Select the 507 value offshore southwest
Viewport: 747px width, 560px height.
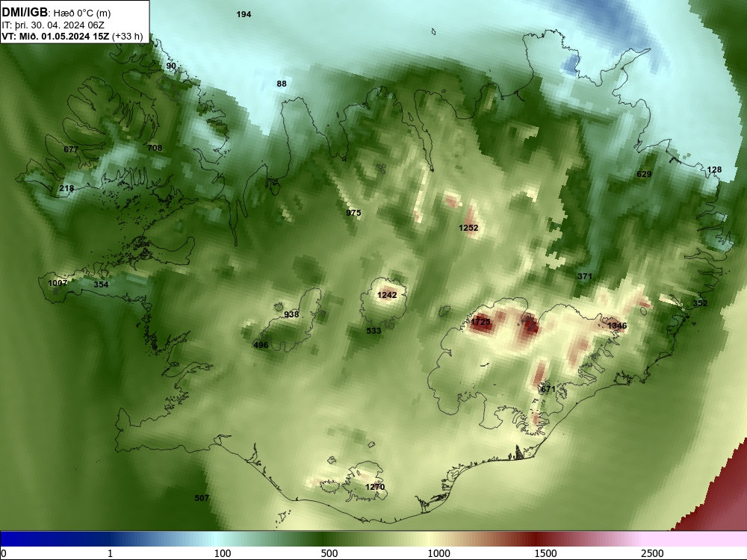point(202,498)
